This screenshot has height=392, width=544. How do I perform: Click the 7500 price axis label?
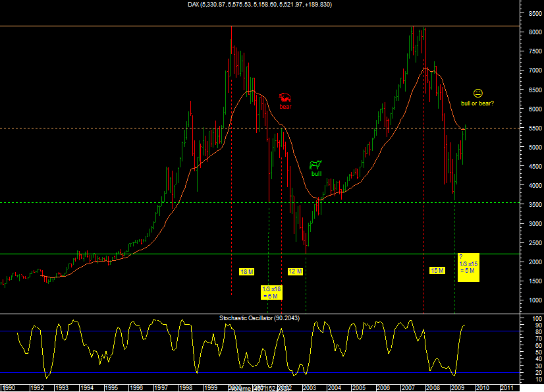click(x=535, y=51)
